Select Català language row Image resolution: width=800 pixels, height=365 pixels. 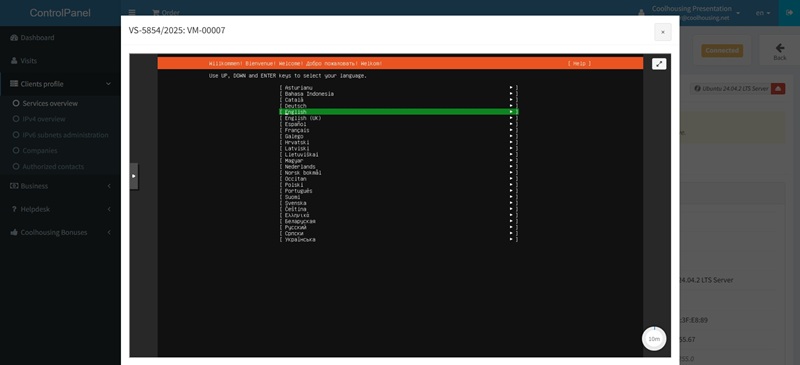pyautogui.click(x=398, y=100)
